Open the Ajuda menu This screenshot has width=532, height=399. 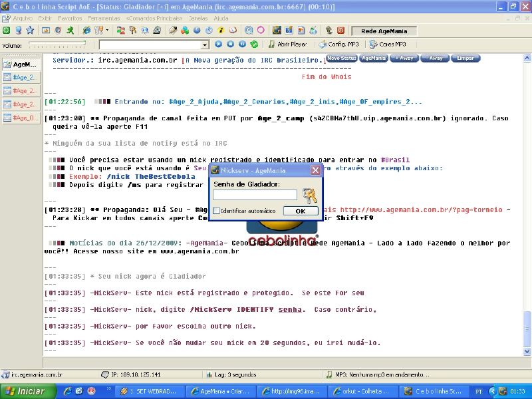click(221, 19)
